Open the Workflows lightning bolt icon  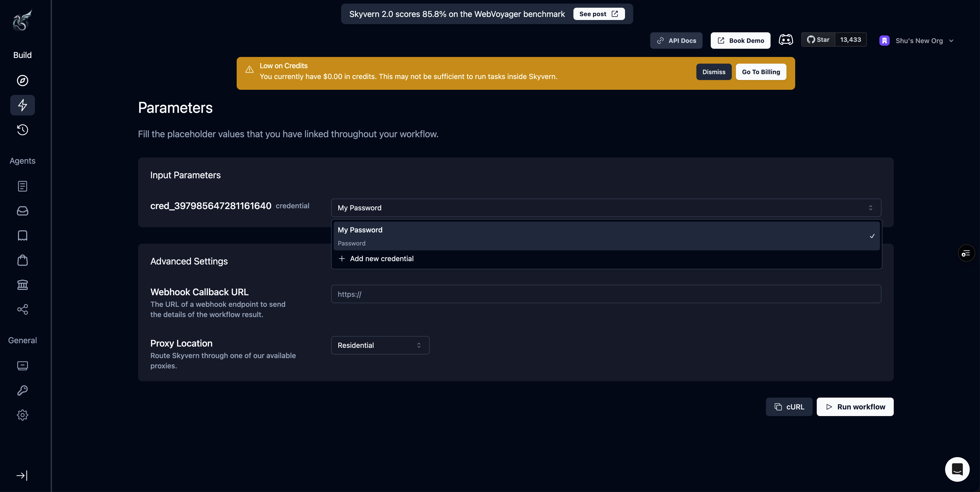click(x=22, y=105)
